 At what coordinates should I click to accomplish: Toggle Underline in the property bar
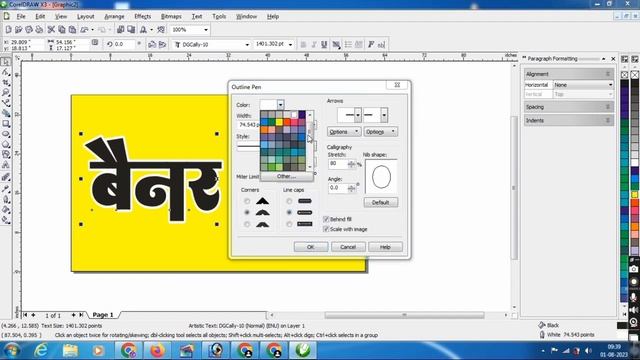click(x=324, y=44)
